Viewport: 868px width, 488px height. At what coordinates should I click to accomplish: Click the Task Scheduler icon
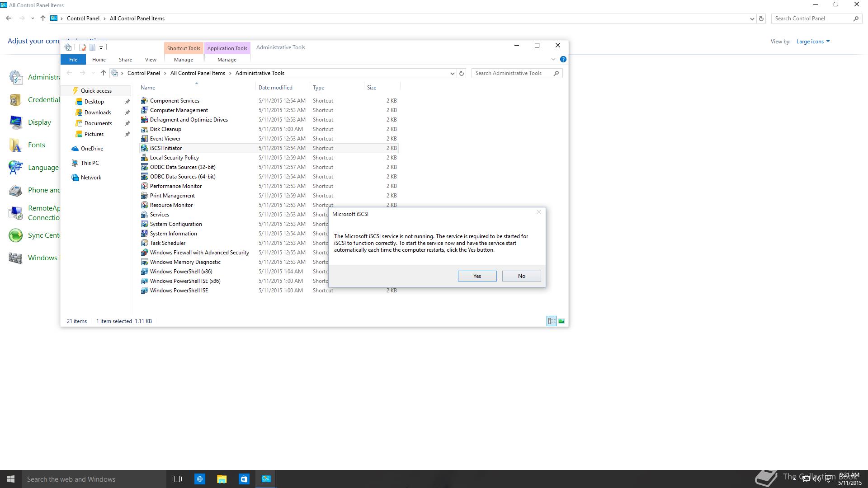[144, 243]
